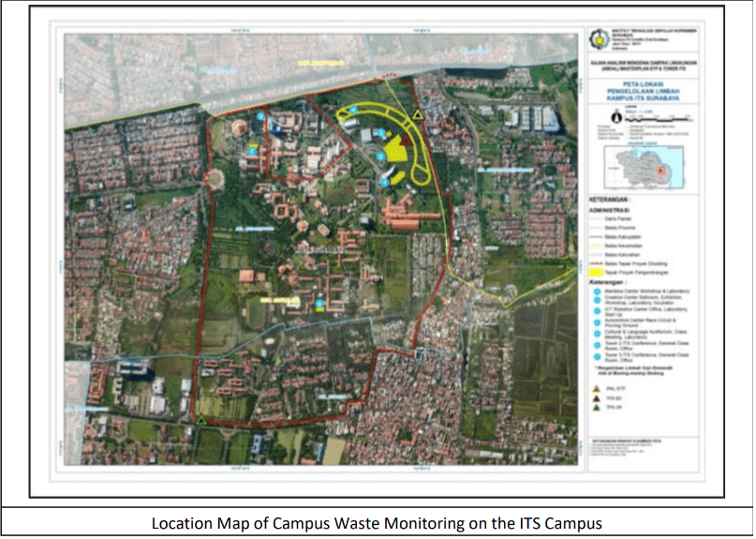Screen dimensions: 756x539
Task: Click the yellow triangle marker on the satellite map
Action: coord(419,115)
